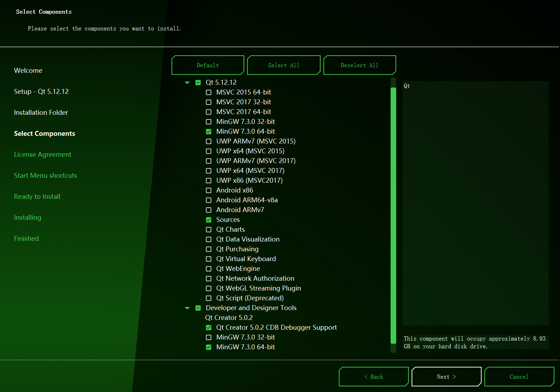
Task: Toggle Developer and Designer Tools parent checkbox
Action: tap(198, 308)
